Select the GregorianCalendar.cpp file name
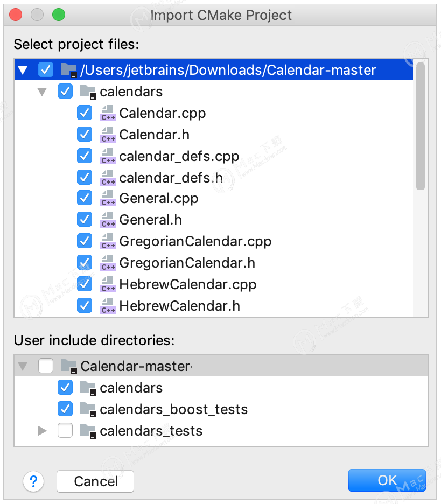This screenshot has width=441, height=504. pos(195,242)
